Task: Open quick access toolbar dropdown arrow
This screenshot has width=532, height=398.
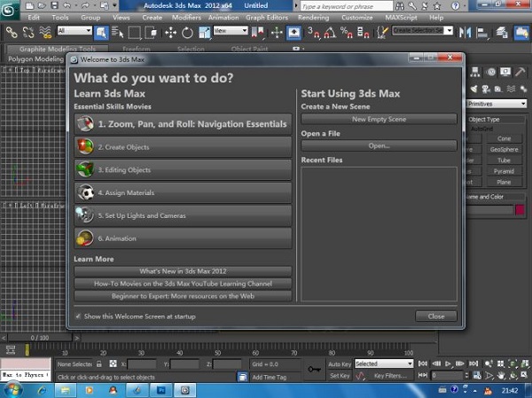Action: [114, 5]
